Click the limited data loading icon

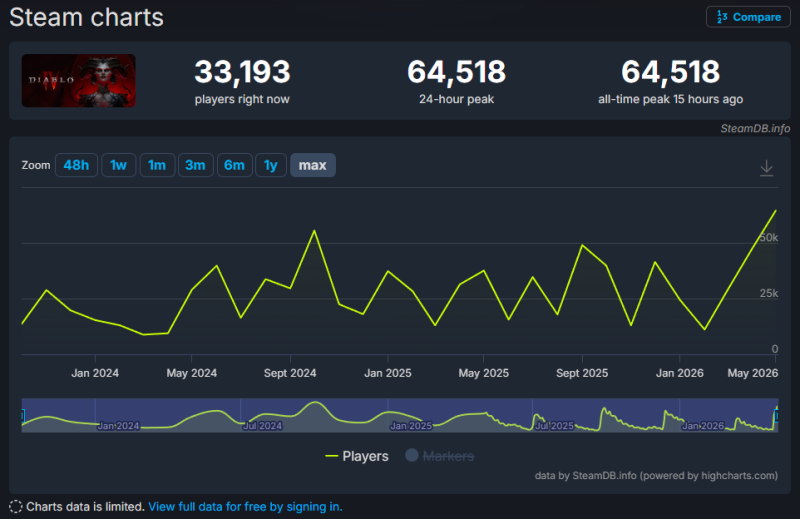pos(16,507)
